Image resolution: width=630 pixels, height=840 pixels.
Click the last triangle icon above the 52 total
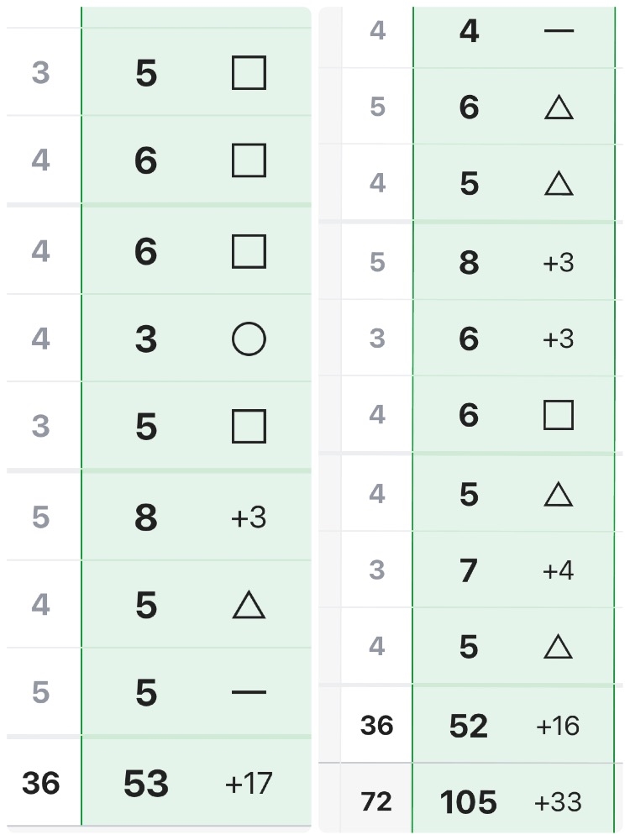coord(559,647)
